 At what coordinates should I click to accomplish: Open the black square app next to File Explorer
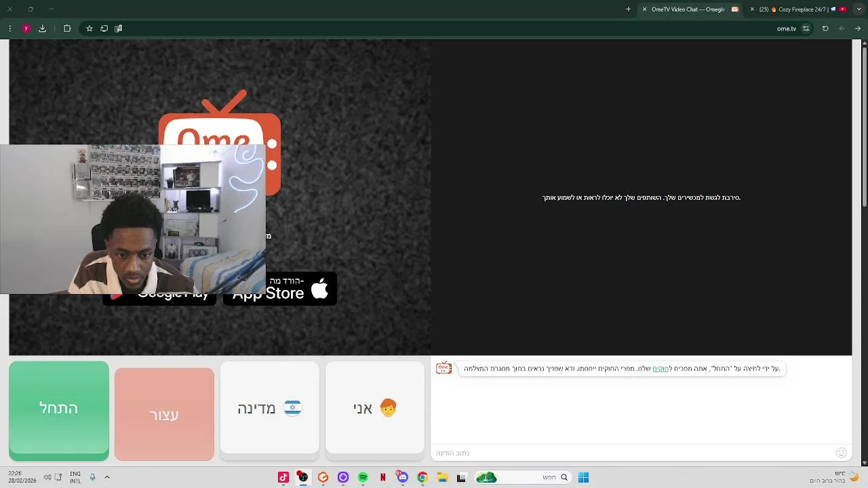click(462, 477)
